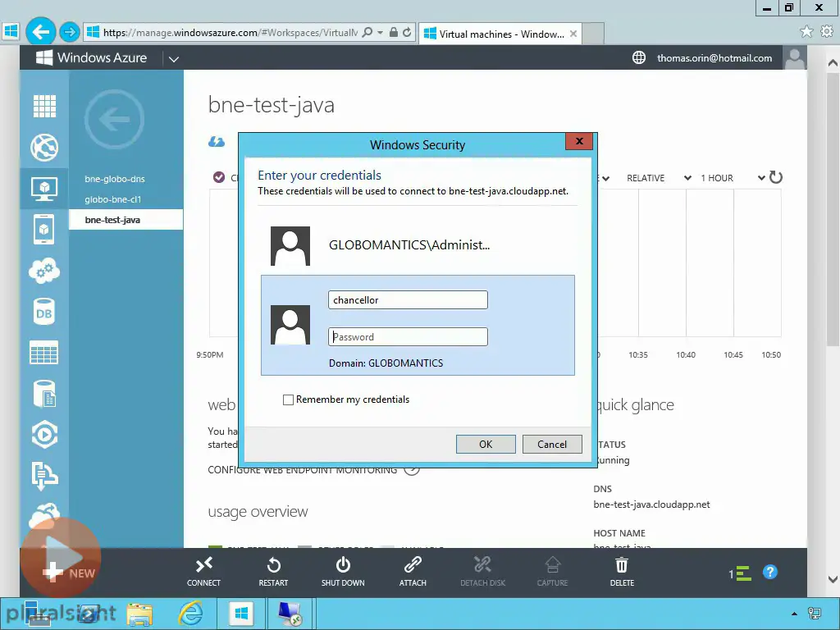Open Mobile Services phone icon in sidebar
Image resolution: width=840 pixels, height=630 pixels.
click(x=44, y=230)
